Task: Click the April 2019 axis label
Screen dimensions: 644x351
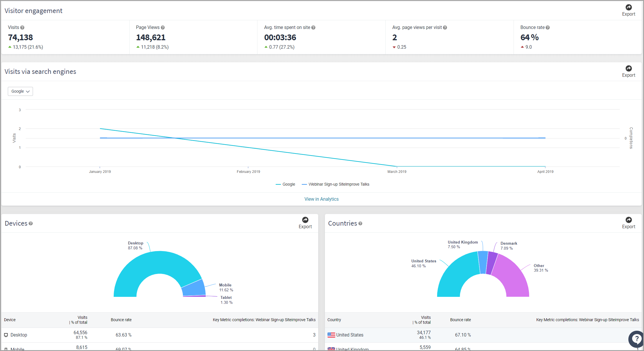Action: [x=545, y=172]
